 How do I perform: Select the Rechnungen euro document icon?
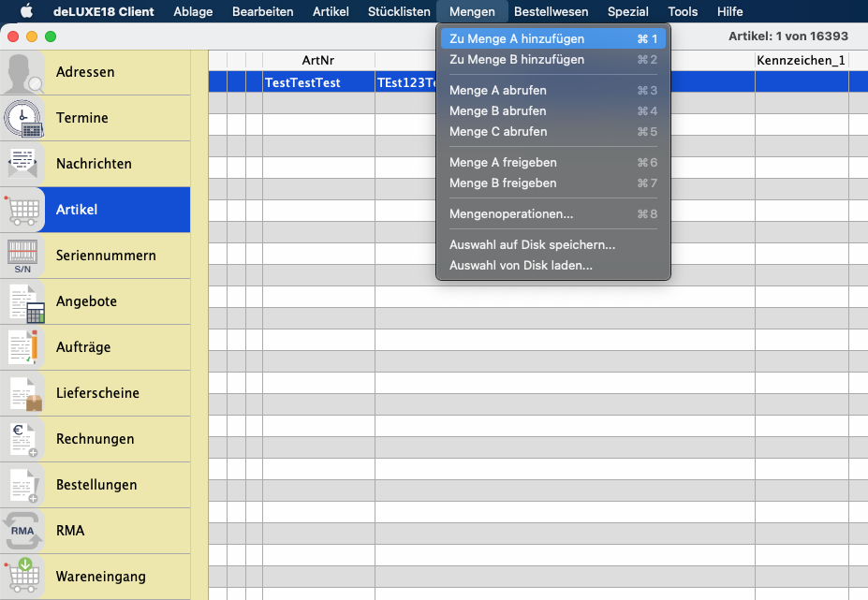(x=23, y=439)
